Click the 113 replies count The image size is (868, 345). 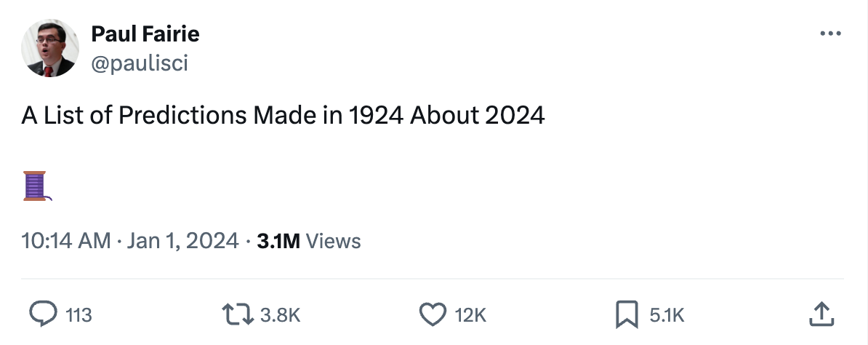[x=79, y=315]
